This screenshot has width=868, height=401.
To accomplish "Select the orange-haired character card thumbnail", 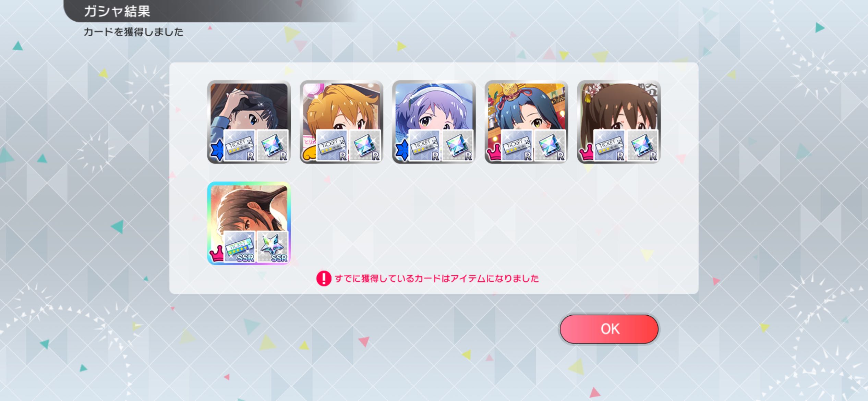I will [341, 122].
